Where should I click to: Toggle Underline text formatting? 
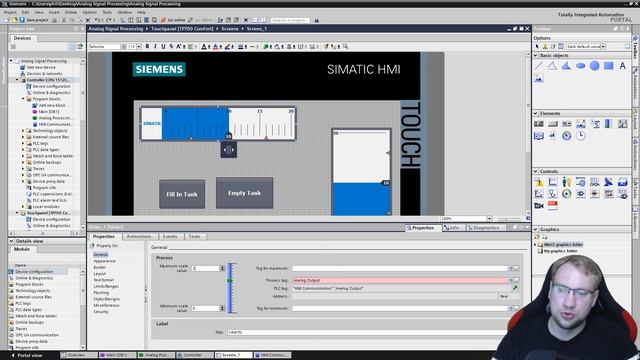pyautogui.click(x=163, y=47)
